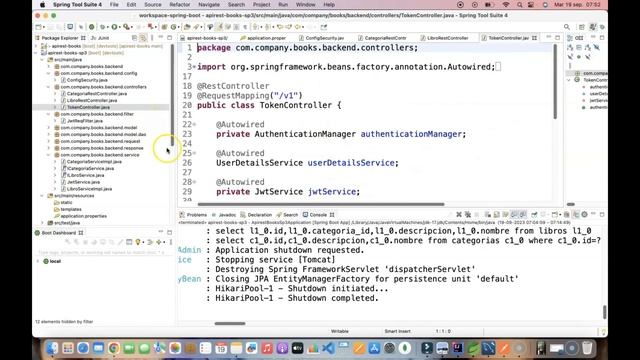Image resolution: width=640 pixels, height=360 pixels.
Task: Expand the src/test/java folder
Action: (42, 223)
